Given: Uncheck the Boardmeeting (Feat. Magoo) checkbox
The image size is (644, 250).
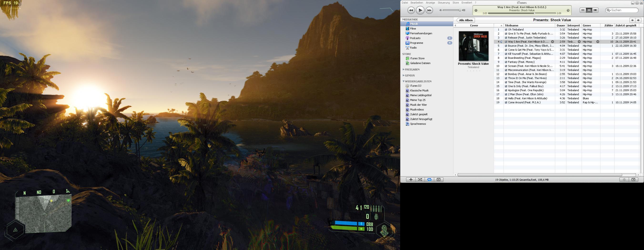Looking at the screenshot, I should (x=506, y=58).
